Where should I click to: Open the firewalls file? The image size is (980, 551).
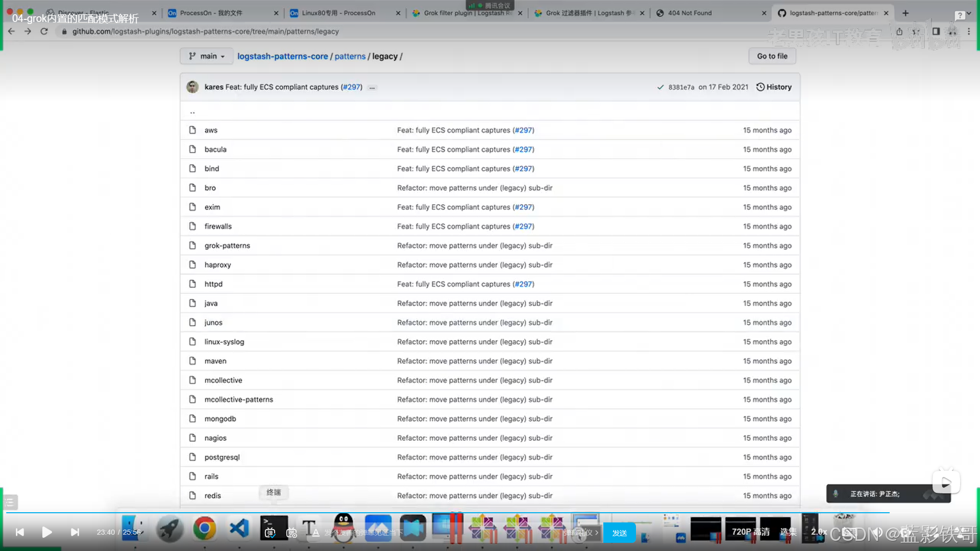point(218,226)
